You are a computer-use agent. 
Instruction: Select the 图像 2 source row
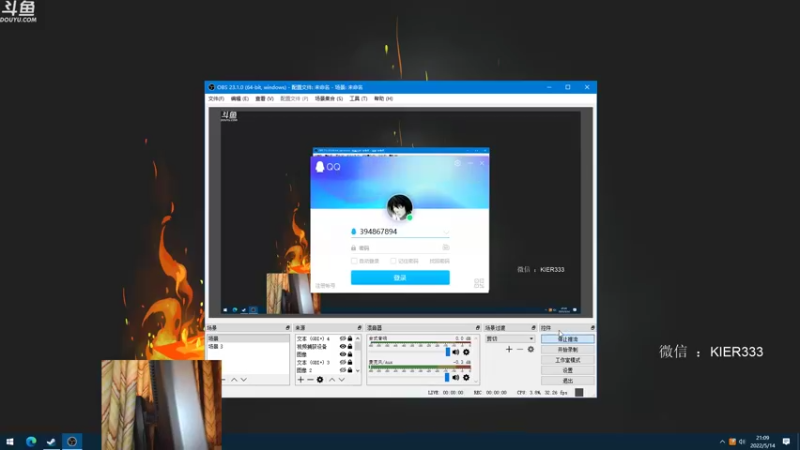pos(324,370)
